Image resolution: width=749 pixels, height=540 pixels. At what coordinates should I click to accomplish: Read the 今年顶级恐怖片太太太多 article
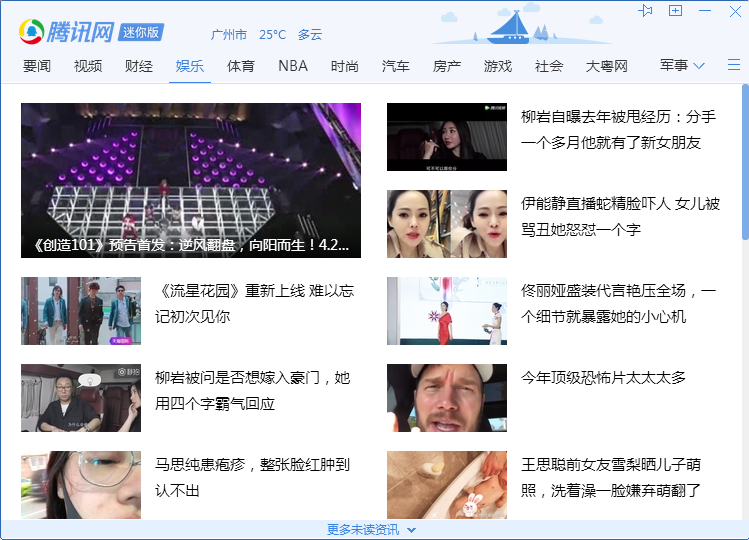coord(603,377)
